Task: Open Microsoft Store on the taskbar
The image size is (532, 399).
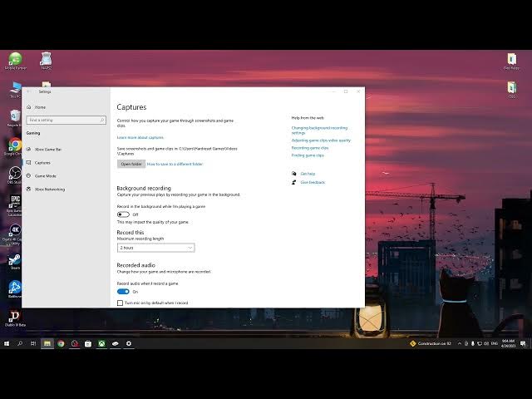Action: (88, 343)
